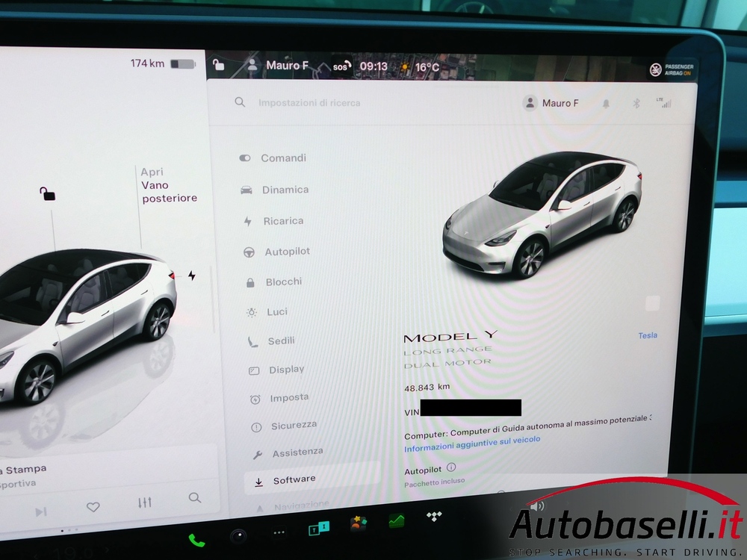The image size is (747, 560).
Task: Open Informazioni aggiuntive sul veicolo link
Action: (x=472, y=444)
